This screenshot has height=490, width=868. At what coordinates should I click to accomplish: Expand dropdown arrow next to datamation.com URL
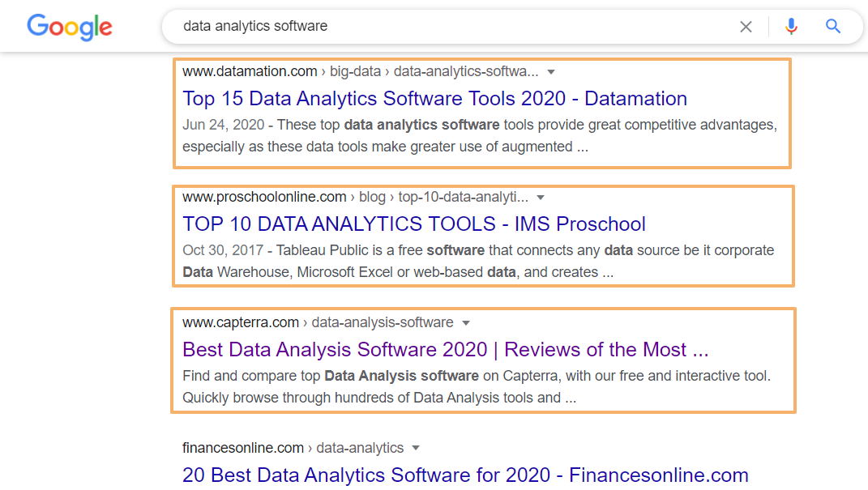(551, 72)
